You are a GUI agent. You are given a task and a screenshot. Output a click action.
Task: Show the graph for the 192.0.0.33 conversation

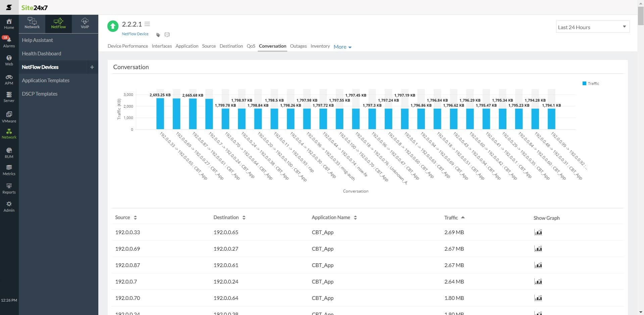tap(538, 232)
